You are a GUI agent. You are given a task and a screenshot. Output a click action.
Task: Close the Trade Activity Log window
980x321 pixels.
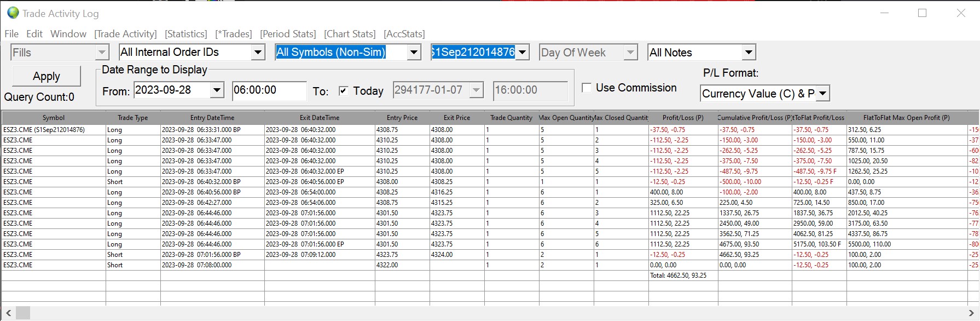(x=961, y=13)
